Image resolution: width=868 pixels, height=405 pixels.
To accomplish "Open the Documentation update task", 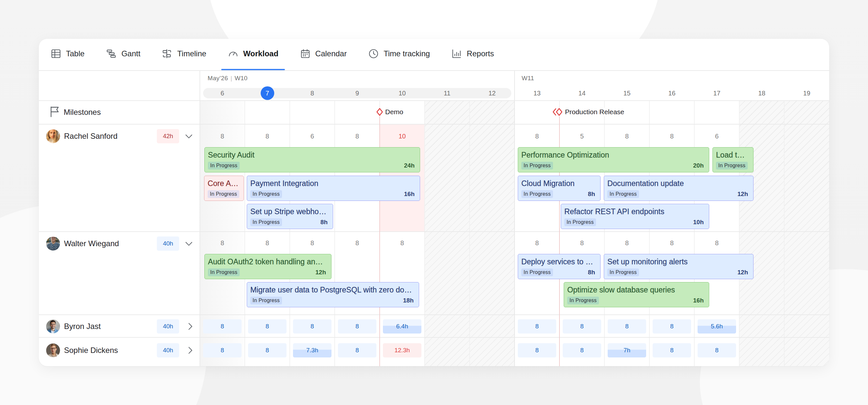I will pyautogui.click(x=678, y=188).
